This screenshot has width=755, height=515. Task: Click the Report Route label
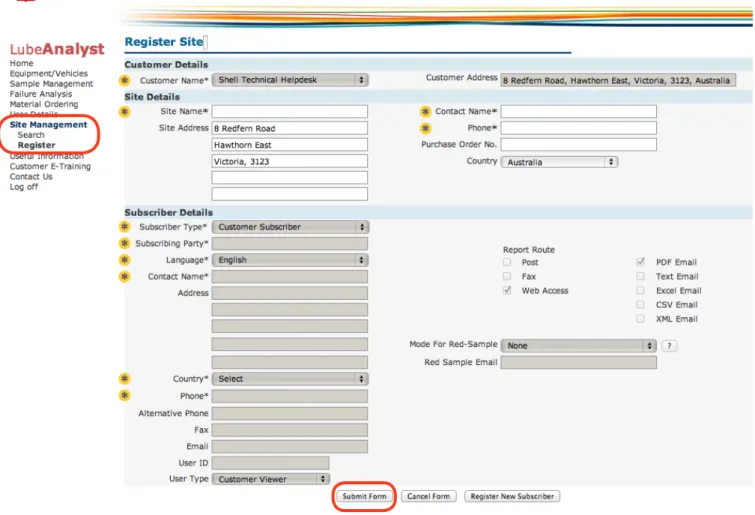pos(529,250)
